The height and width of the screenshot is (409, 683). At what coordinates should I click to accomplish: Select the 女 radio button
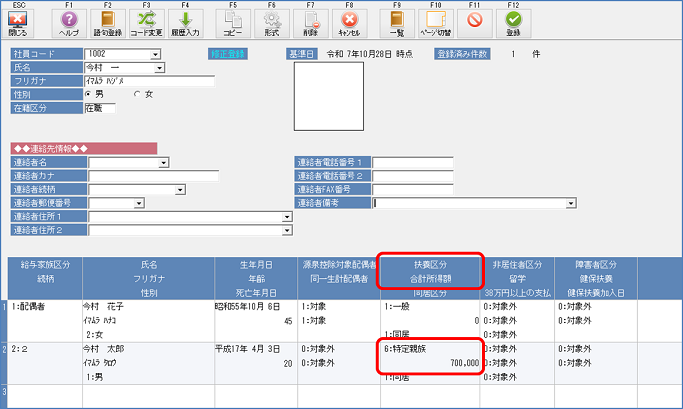(138, 94)
